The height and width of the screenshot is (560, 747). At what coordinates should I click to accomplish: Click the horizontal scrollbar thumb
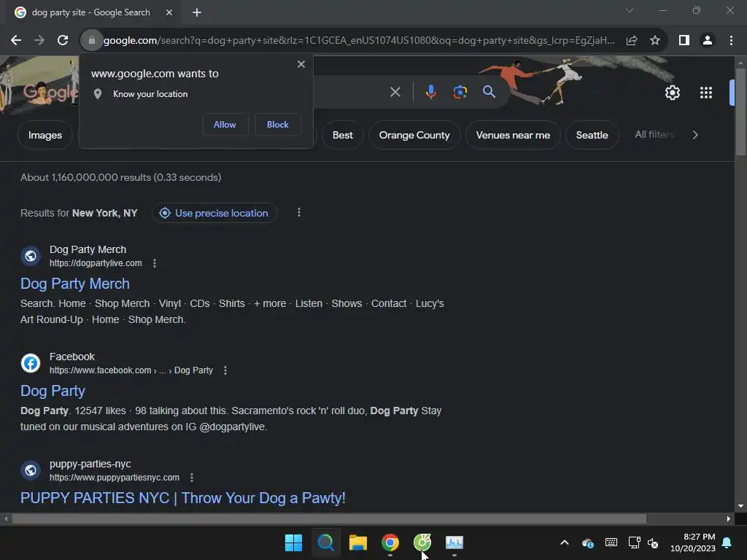[329, 518]
